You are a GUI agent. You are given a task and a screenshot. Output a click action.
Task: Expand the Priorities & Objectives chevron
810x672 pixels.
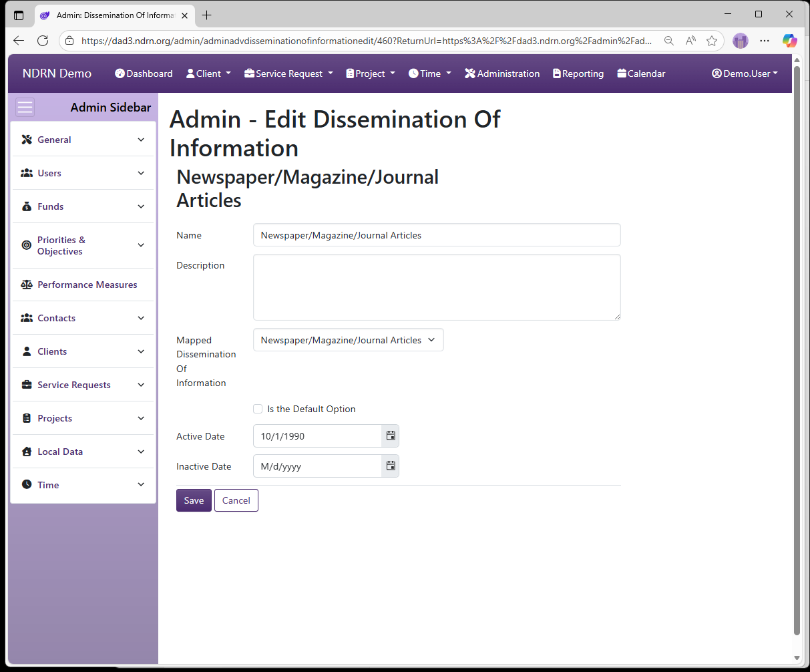(141, 245)
